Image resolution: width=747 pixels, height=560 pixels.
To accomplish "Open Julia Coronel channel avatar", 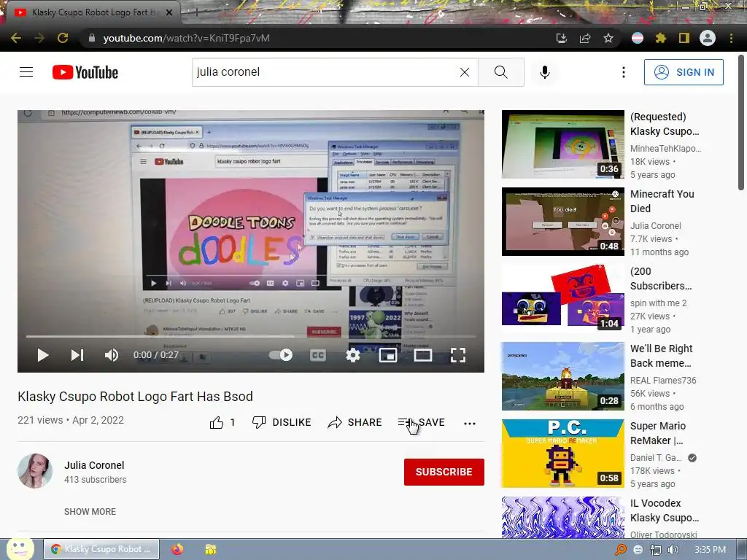I will point(35,471).
